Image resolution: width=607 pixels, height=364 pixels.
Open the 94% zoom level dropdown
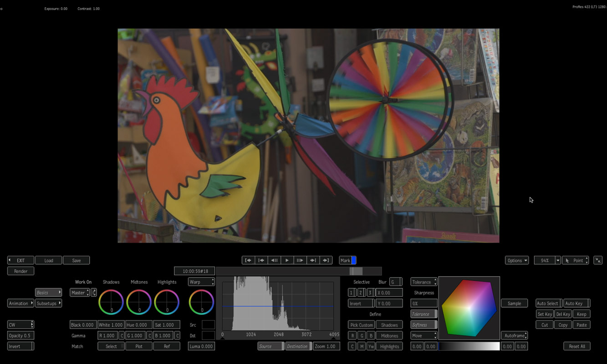[x=558, y=261]
